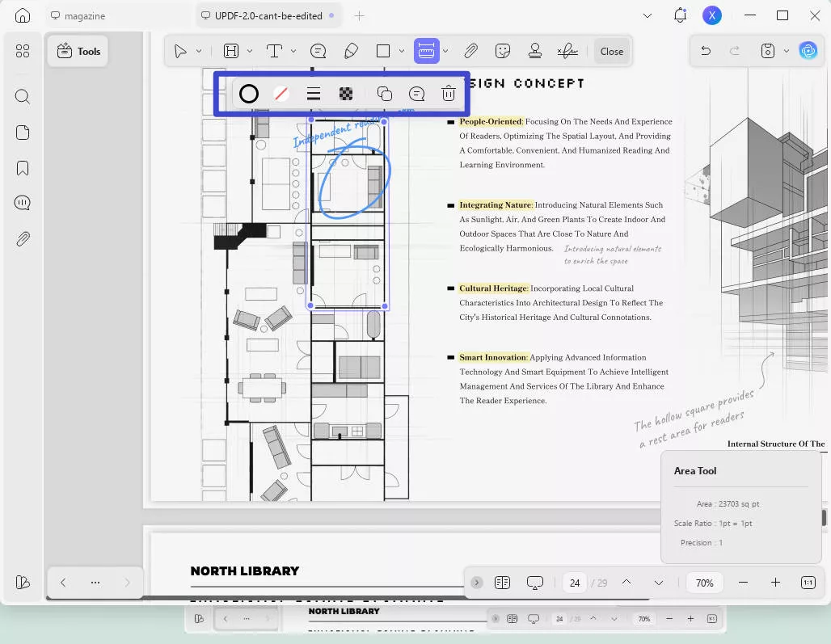831x644 pixels.
Task: Select the sticker tool with smiley icon
Action: [503, 50]
